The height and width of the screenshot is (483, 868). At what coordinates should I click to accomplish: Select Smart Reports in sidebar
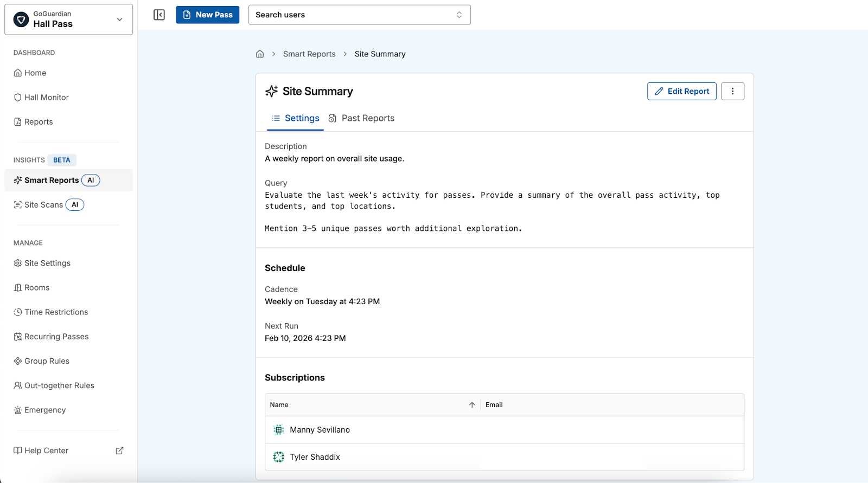(69, 180)
